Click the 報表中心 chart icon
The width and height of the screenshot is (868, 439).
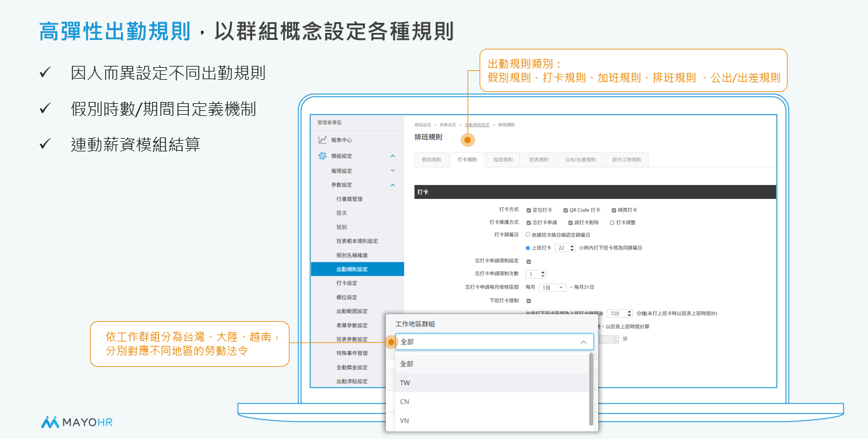(322, 140)
